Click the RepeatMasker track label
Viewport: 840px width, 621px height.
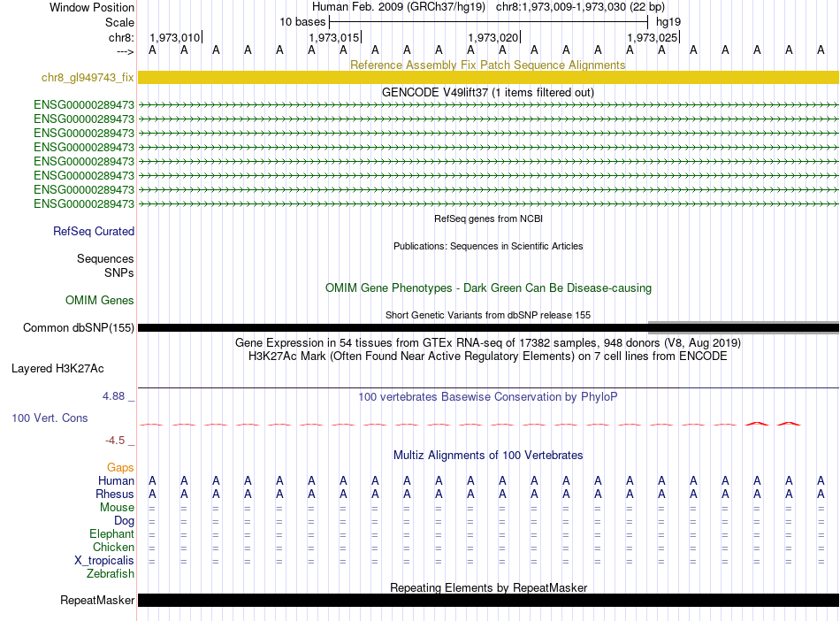pos(97,600)
